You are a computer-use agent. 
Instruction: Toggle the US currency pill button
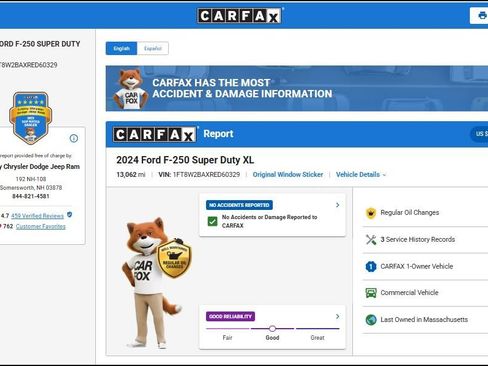pyautogui.click(x=480, y=134)
